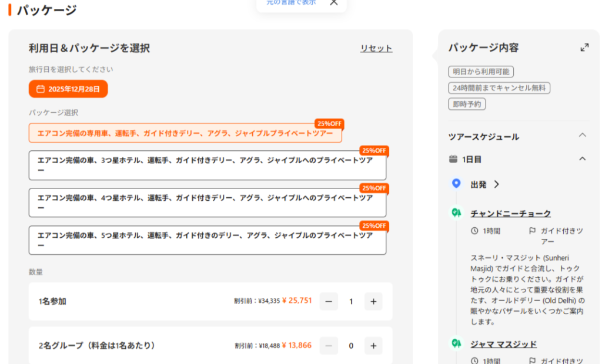The height and width of the screenshot is (364, 602).
Task: Select the 5つ星ホテル package option
Action: tap(207, 240)
